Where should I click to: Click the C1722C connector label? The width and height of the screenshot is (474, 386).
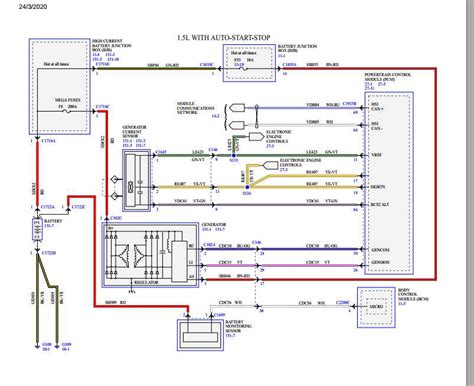point(78,207)
